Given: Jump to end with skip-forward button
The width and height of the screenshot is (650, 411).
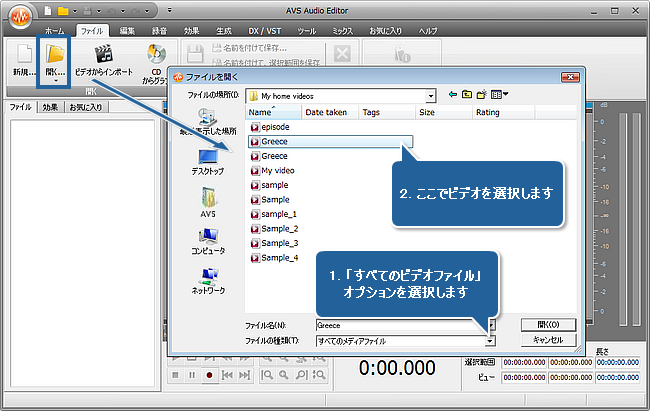Looking at the screenshot, I should pyautogui.click(x=245, y=375).
